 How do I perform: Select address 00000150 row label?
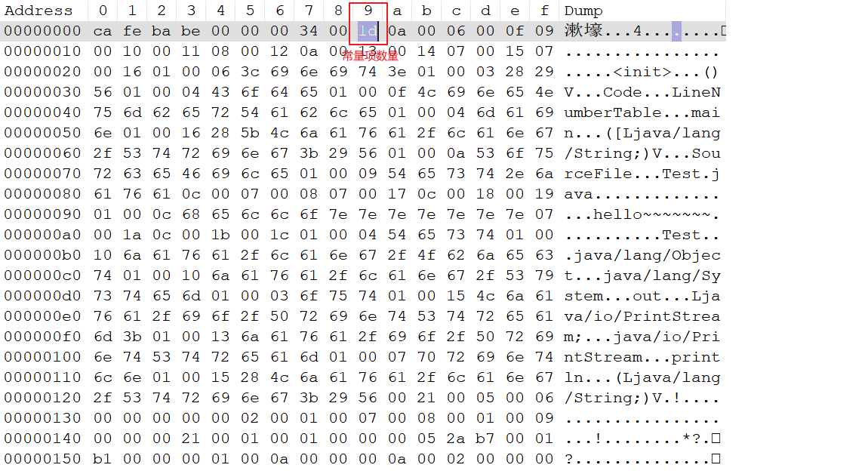[x=42, y=459]
